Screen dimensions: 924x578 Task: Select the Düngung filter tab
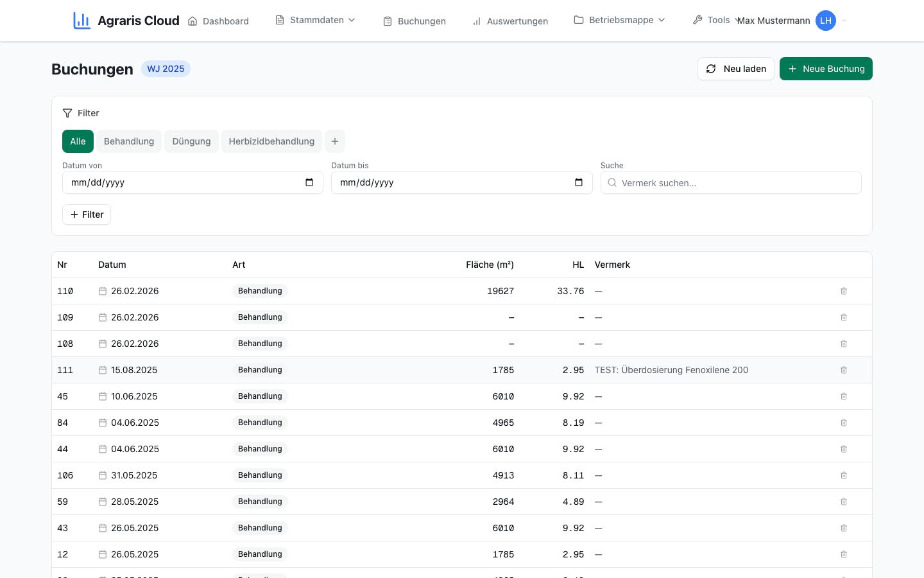pyautogui.click(x=191, y=141)
